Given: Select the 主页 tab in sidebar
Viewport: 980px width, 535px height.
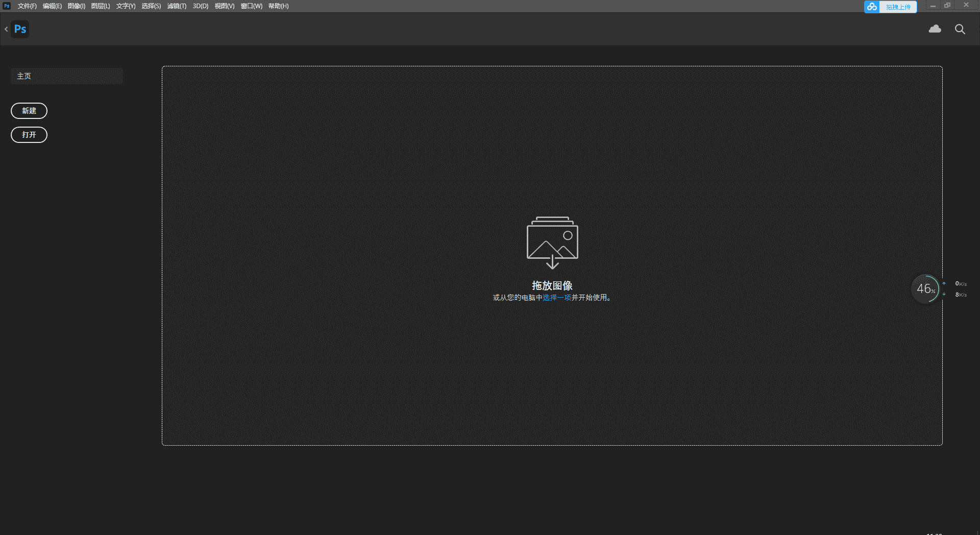Looking at the screenshot, I should click(x=66, y=76).
